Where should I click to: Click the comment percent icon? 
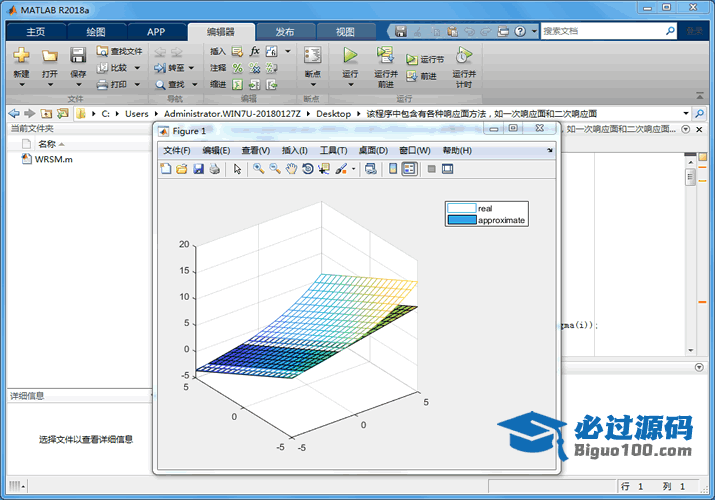pyautogui.click(x=238, y=68)
